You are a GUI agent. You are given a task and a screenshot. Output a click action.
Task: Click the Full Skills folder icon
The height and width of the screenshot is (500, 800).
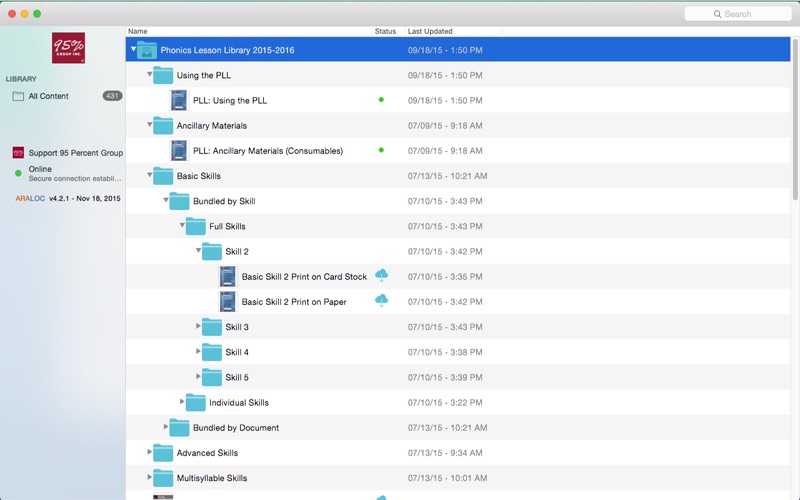pos(196,226)
